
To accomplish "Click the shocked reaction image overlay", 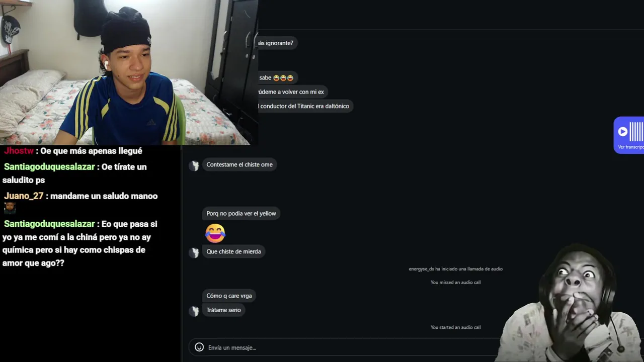I will [571, 303].
